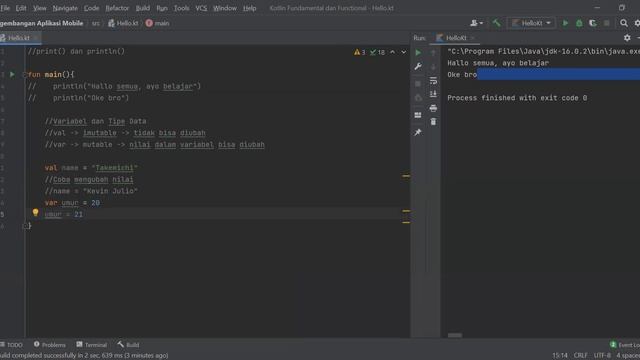Image resolution: width=640 pixels, height=360 pixels.
Task: Click the Stop icon in Run panel
Action: point(418,84)
